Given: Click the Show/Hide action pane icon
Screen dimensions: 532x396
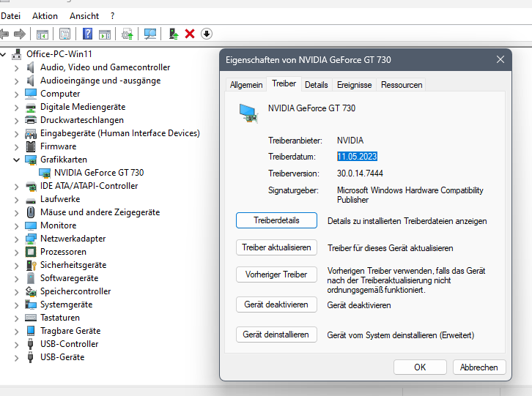Looking at the screenshot, I should click(x=105, y=34).
